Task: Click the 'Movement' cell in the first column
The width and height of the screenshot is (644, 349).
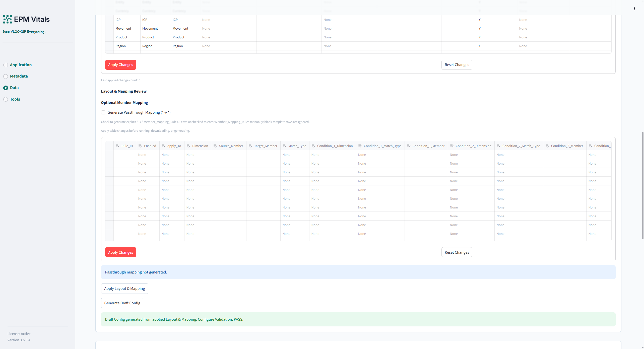Action: tap(127, 28)
